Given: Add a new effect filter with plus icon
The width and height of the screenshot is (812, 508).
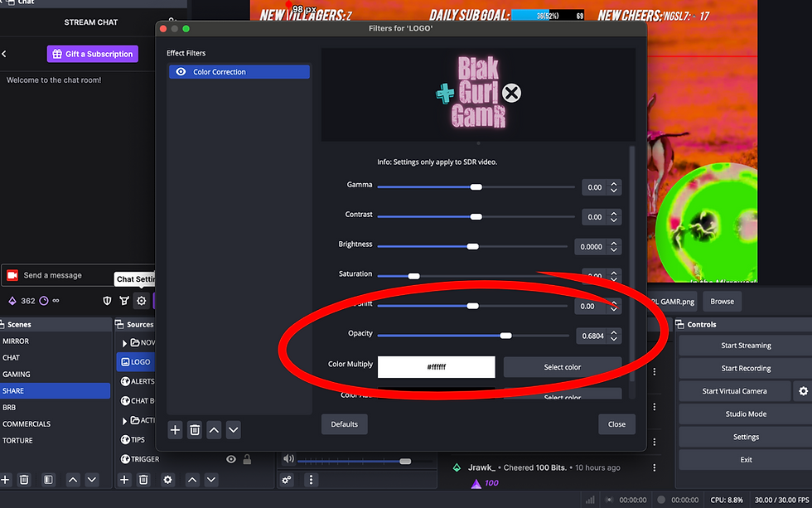Looking at the screenshot, I should coord(175,430).
